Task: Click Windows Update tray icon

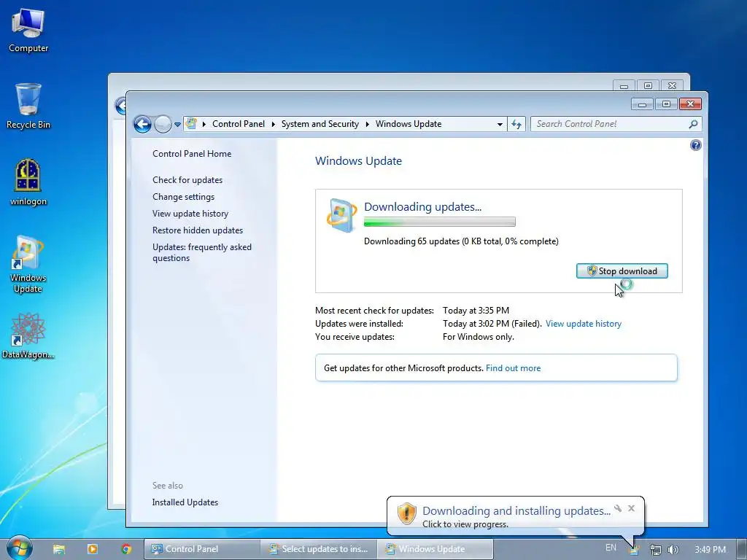Action: pyautogui.click(x=634, y=550)
